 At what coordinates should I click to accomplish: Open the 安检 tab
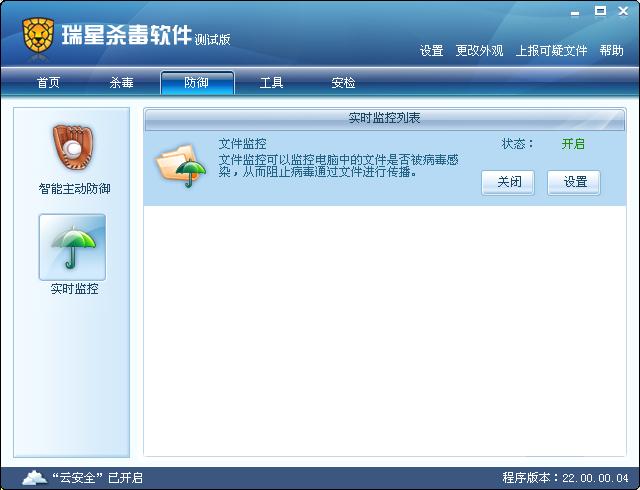(x=343, y=83)
